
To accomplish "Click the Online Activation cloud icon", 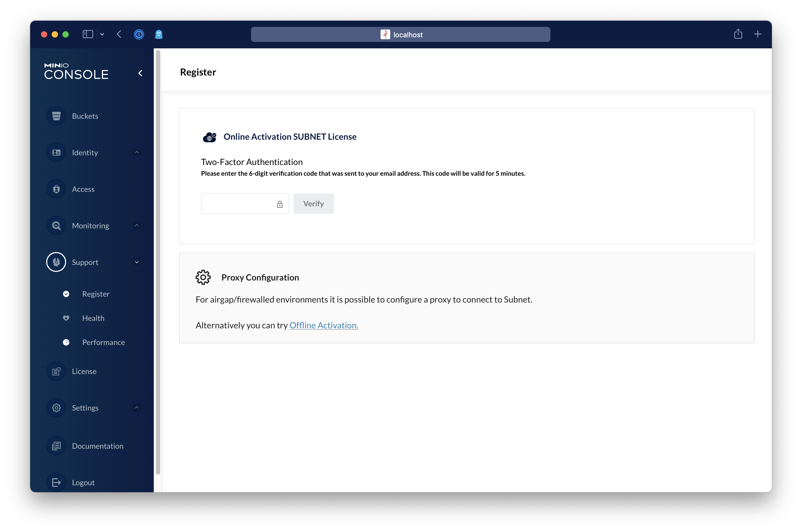I will [209, 137].
